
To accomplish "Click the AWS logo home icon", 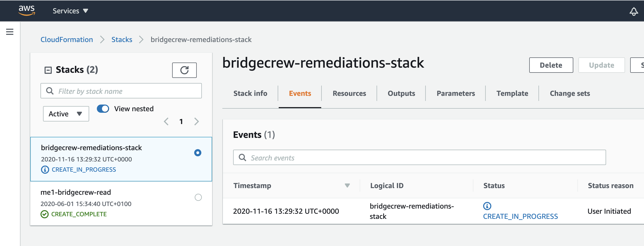I will click(27, 11).
